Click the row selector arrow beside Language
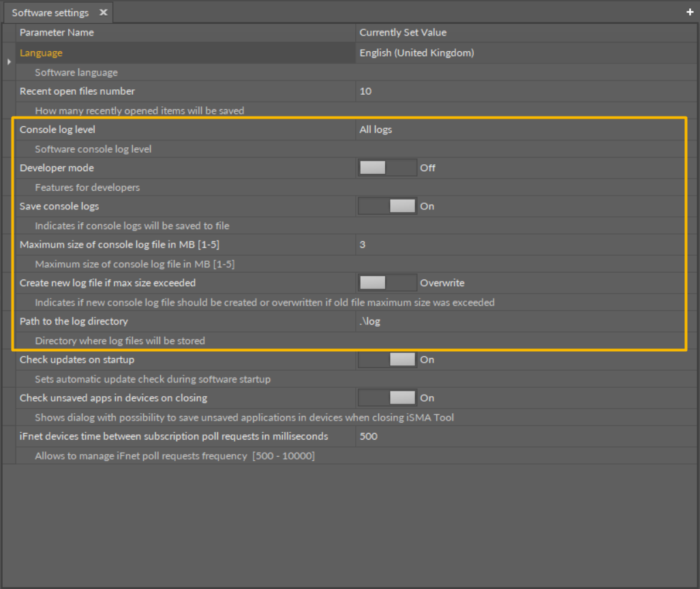Image resolution: width=700 pixels, height=589 pixels. pyautogui.click(x=7, y=61)
